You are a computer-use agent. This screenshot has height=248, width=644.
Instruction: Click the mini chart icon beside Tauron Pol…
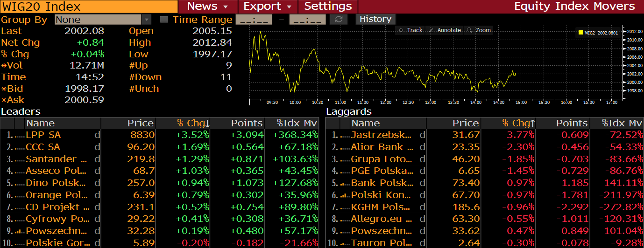[345, 243]
